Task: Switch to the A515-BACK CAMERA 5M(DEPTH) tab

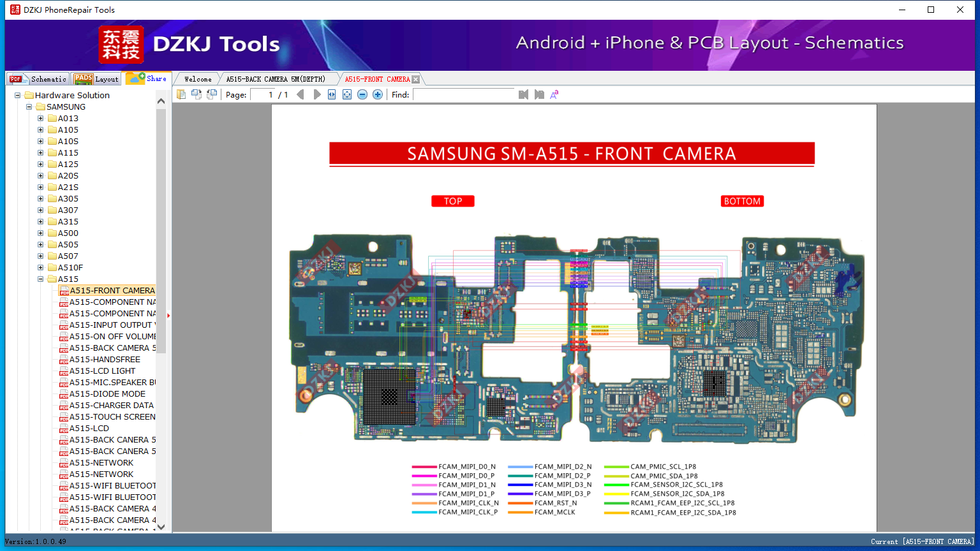Action: [276, 79]
